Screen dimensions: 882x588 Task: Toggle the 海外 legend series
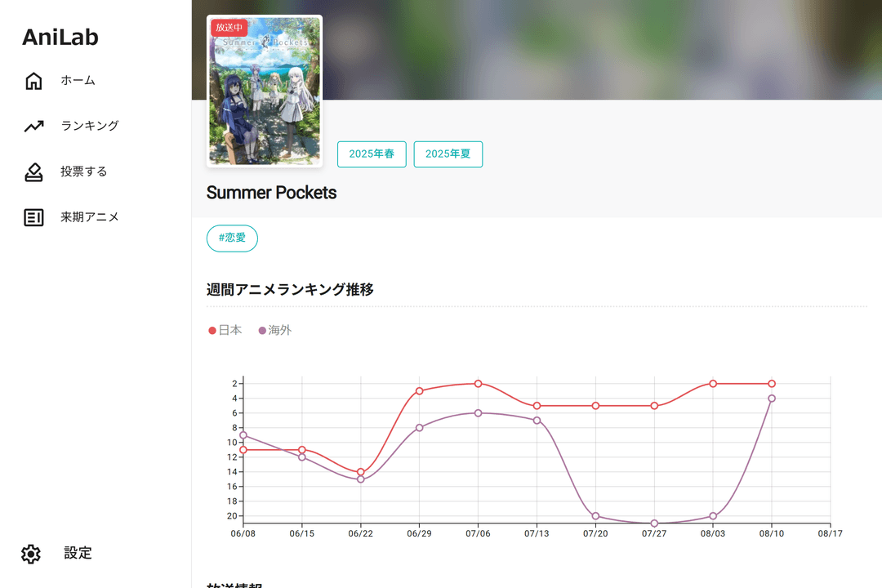(x=275, y=331)
